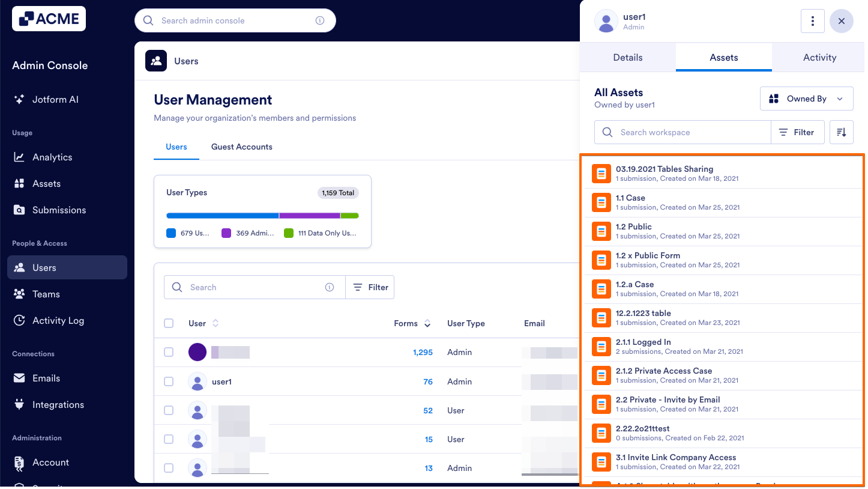Click the Emails icon under Connections
This screenshot has width=868, height=489.
(19, 378)
